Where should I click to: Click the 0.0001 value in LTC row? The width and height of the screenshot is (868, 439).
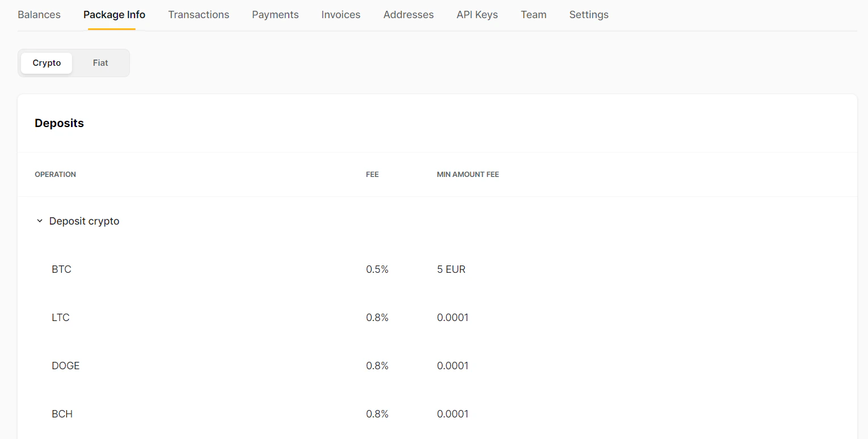453,318
